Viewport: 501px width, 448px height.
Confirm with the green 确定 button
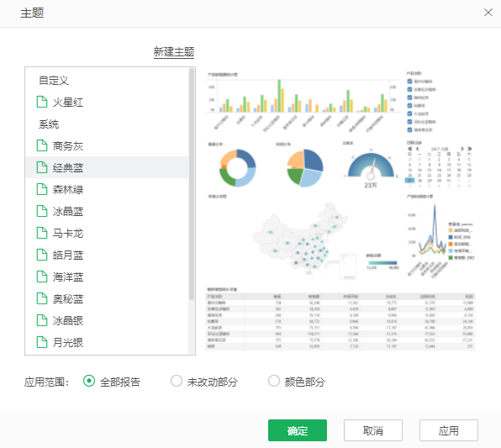pos(298,430)
